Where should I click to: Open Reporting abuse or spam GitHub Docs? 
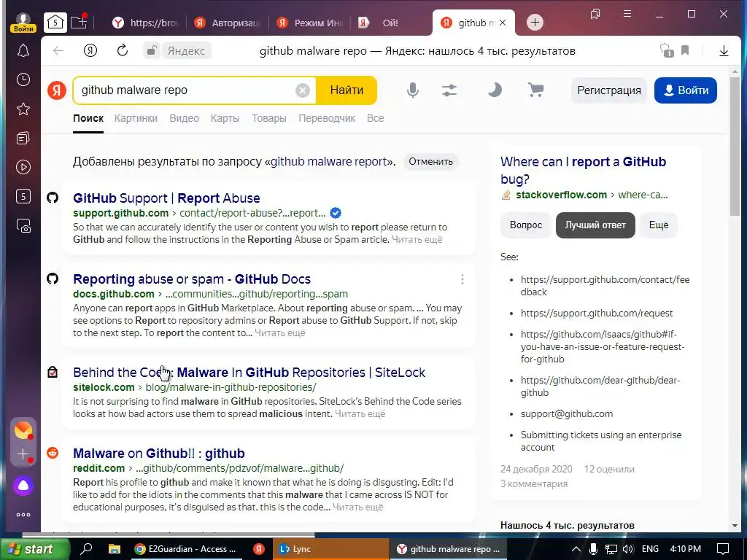pos(192,279)
